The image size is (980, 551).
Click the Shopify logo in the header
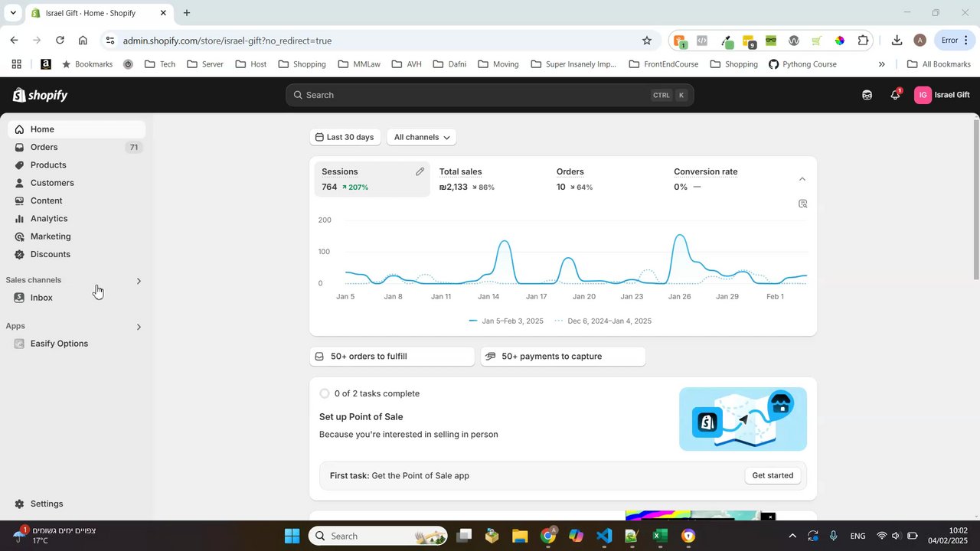click(x=40, y=95)
